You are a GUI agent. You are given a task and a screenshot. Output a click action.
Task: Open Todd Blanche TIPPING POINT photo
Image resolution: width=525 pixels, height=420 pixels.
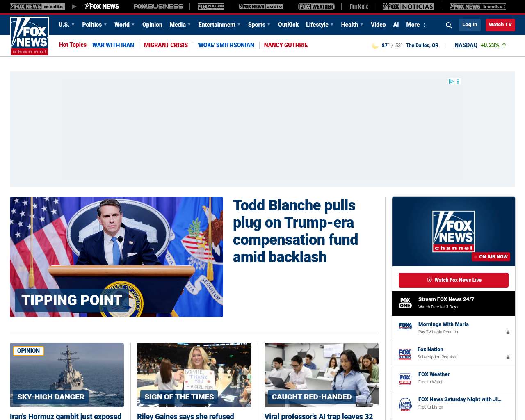pos(116,257)
